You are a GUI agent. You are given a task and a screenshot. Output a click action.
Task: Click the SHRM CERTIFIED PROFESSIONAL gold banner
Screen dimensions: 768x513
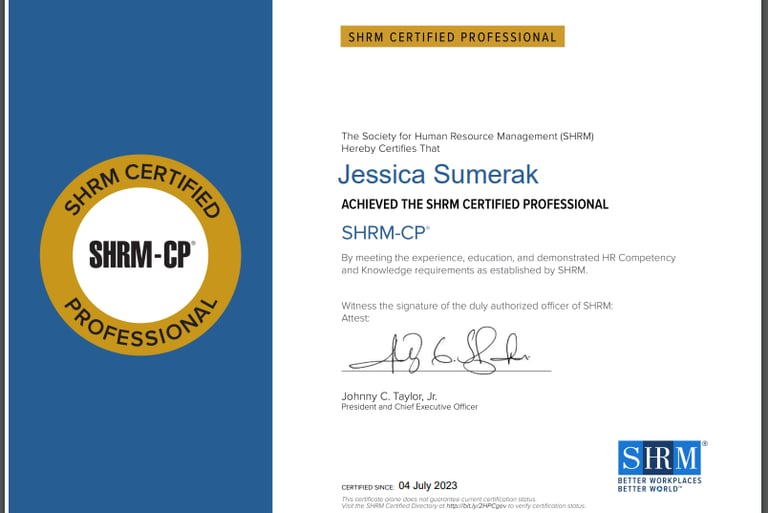pyautogui.click(x=453, y=37)
